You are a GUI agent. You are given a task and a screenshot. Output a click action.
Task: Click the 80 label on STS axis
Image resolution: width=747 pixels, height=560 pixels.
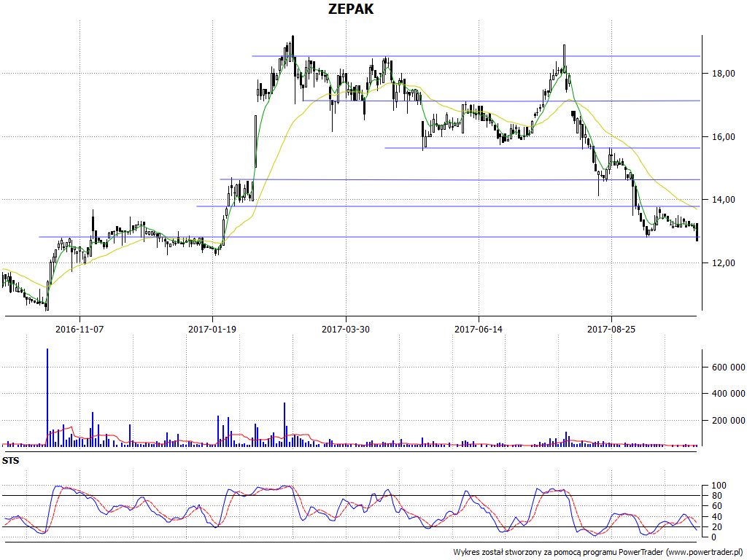click(x=717, y=496)
